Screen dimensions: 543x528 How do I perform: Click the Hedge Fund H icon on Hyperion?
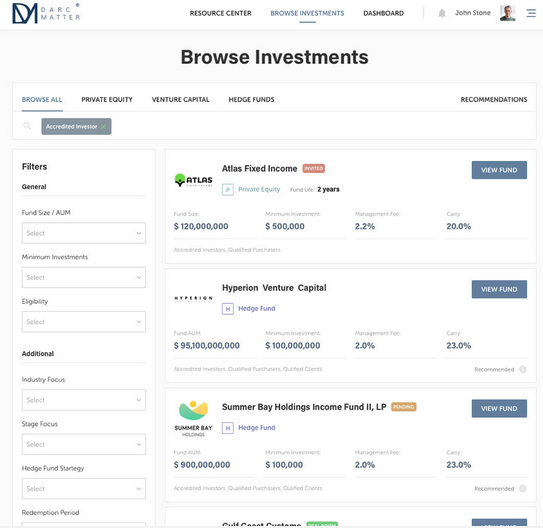coord(228,308)
